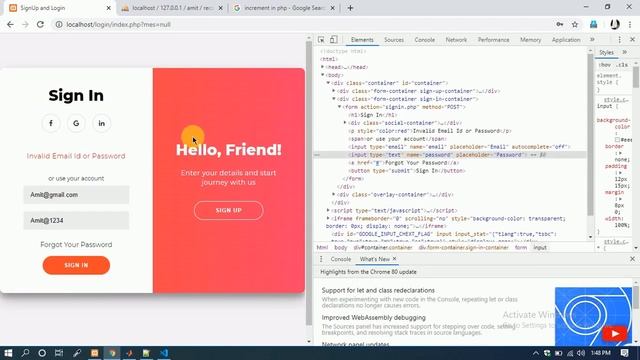
Task: Click the browser forward arrow
Action: [x=25, y=24]
